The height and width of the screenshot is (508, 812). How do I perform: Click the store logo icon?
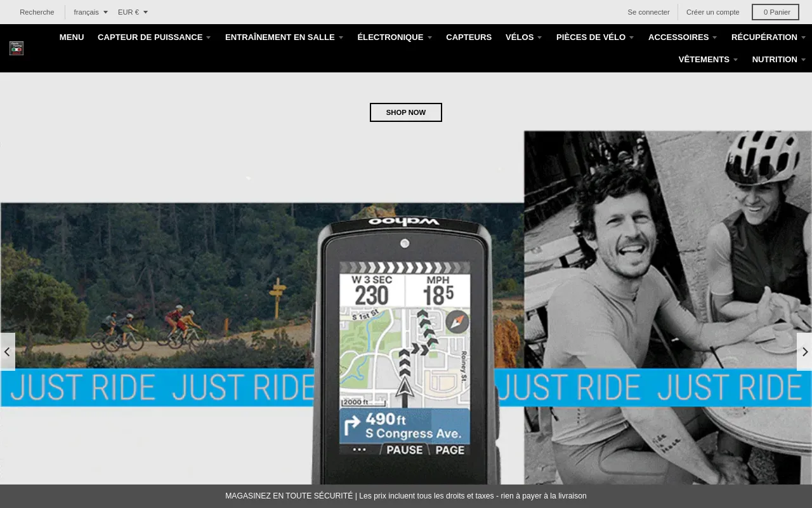click(16, 48)
